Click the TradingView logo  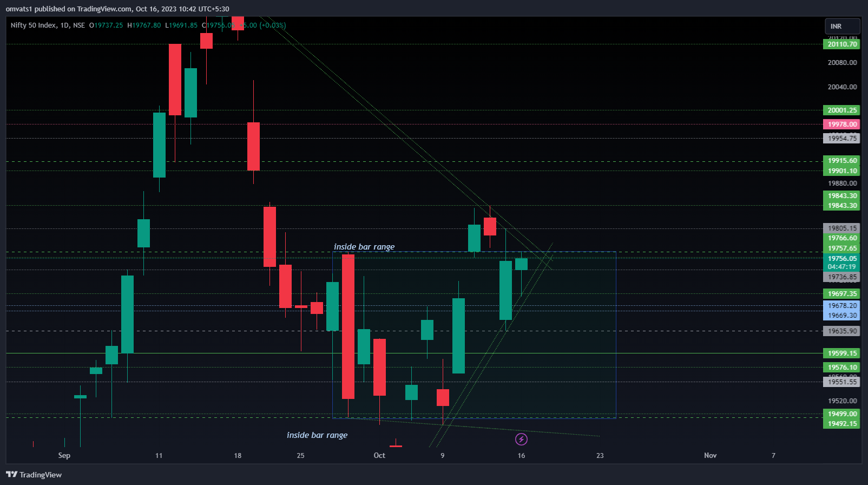pyautogui.click(x=34, y=475)
